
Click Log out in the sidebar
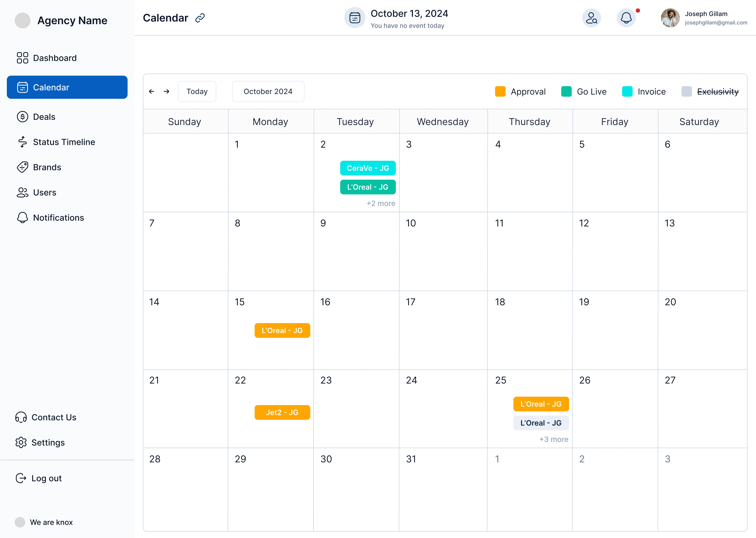click(46, 478)
